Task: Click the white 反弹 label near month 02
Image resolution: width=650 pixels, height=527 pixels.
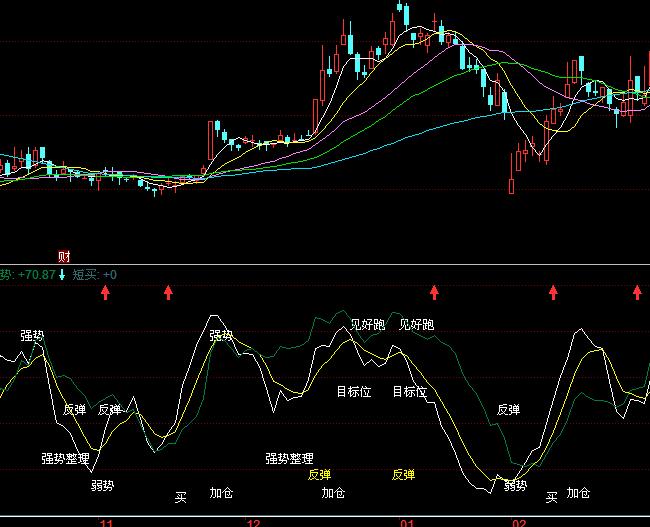Action: pyautogui.click(x=508, y=409)
